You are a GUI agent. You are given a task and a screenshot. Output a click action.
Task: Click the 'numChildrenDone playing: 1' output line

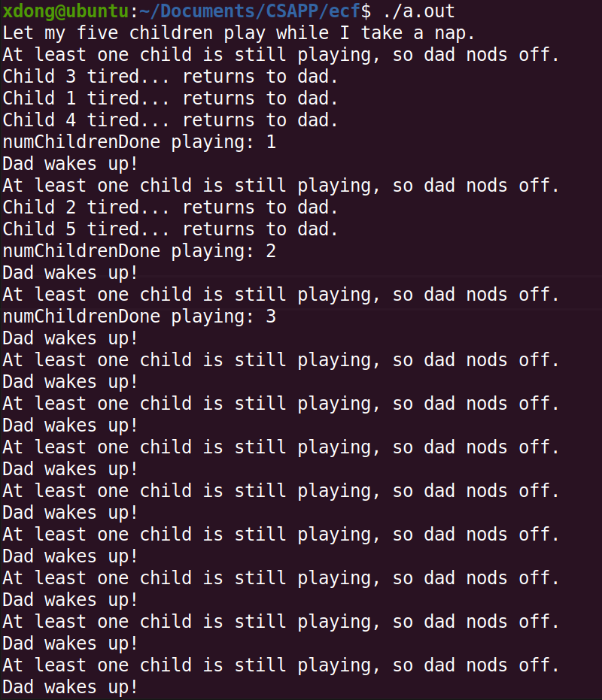[x=139, y=142]
